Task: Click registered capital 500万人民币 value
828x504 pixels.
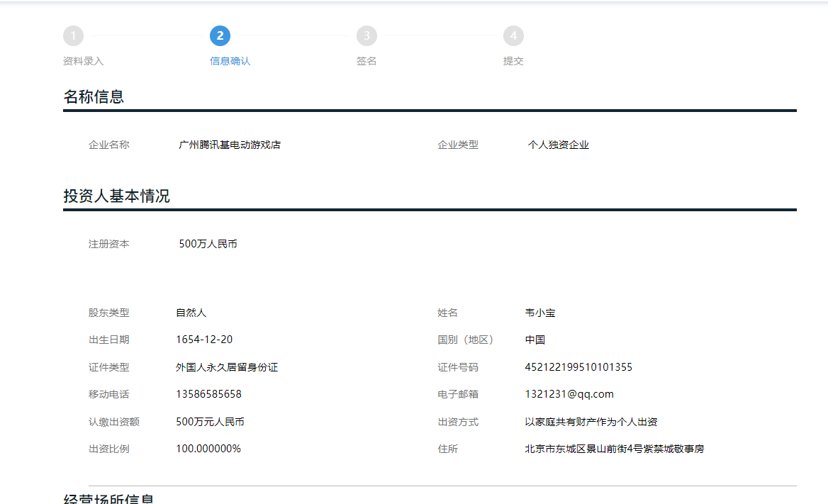Action: tap(208, 244)
